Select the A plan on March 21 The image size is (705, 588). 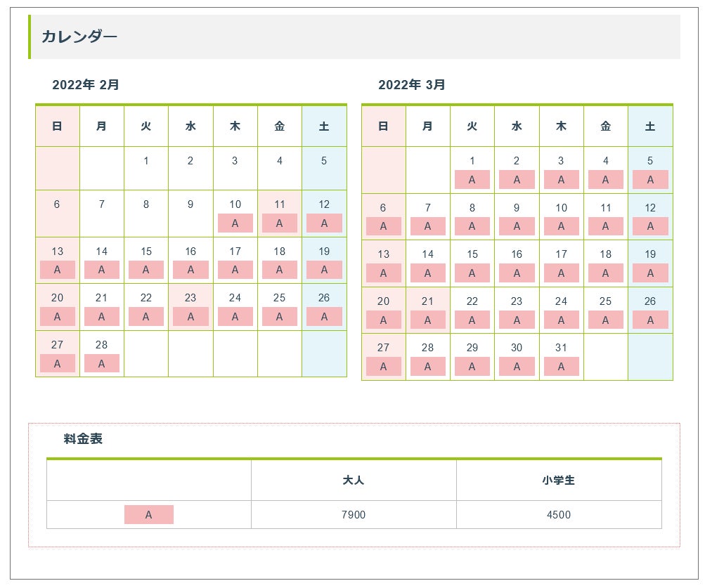[x=427, y=320]
